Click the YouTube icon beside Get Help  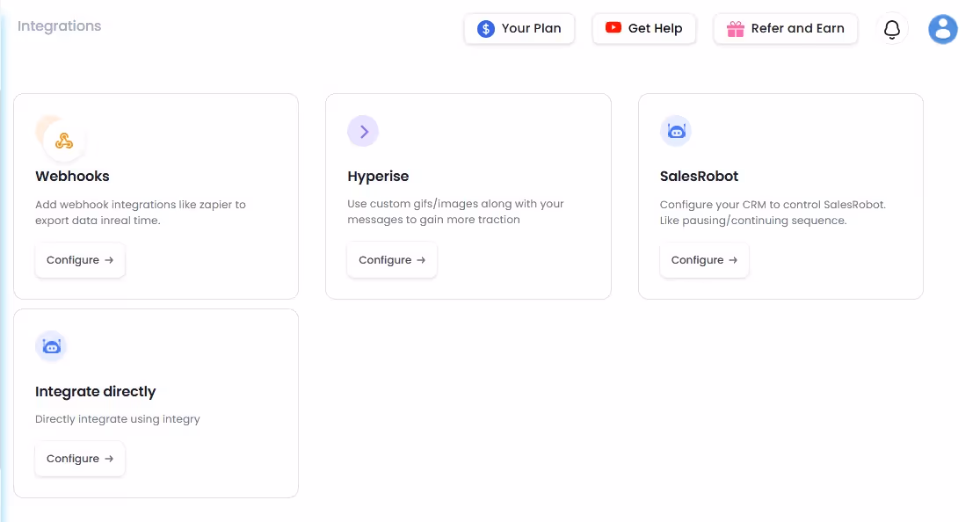(x=613, y=28)
